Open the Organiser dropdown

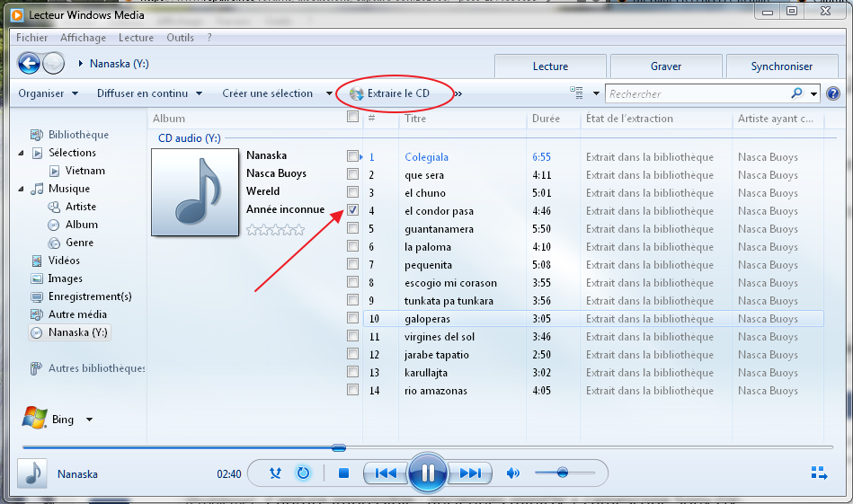coord(48,93)
